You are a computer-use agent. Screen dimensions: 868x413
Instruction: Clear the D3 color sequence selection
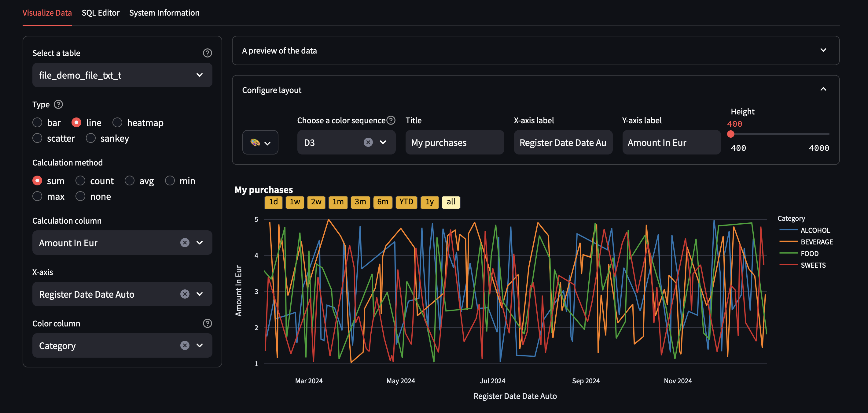click(368, 142)
